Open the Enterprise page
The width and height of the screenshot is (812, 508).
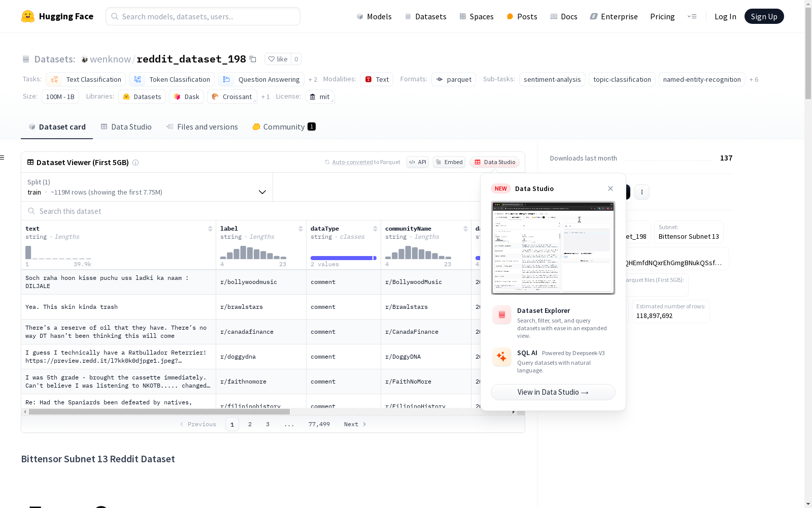coord(614,16)
